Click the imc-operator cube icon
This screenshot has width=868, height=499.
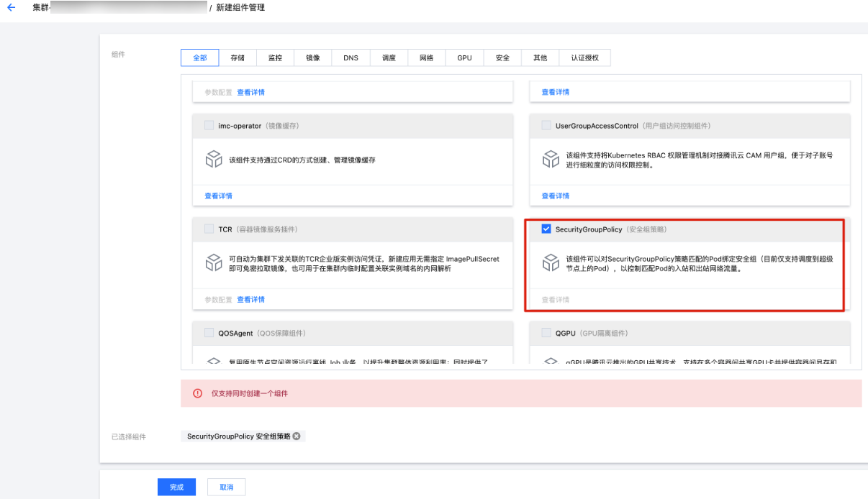[214, 159]
